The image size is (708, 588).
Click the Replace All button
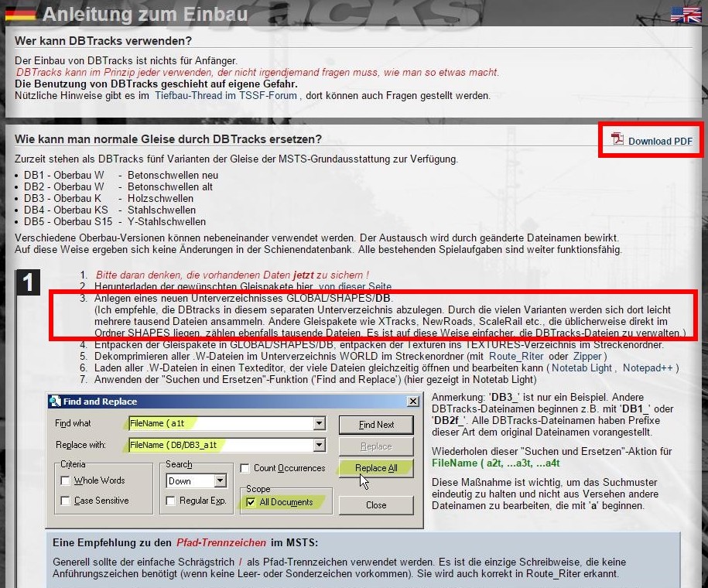375,468
